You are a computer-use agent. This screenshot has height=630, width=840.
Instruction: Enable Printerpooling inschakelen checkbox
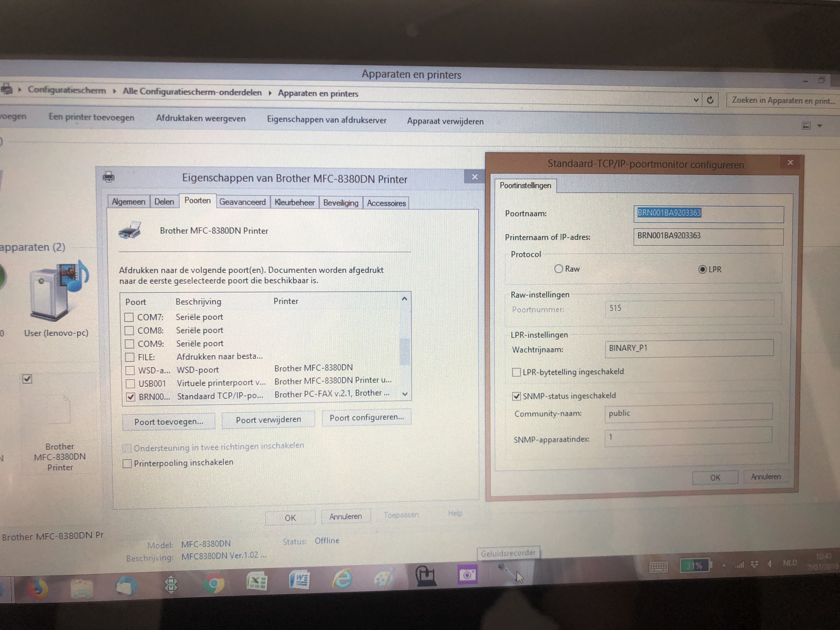click(127, 464)
